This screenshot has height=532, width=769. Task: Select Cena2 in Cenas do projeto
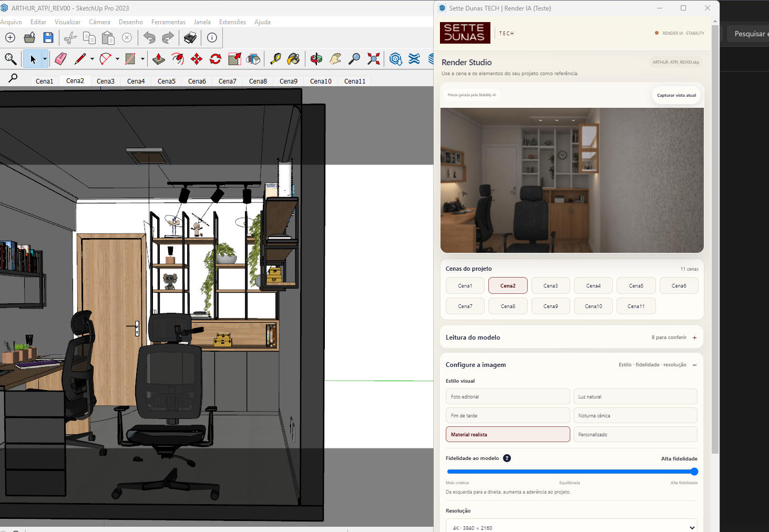[508, 285]
